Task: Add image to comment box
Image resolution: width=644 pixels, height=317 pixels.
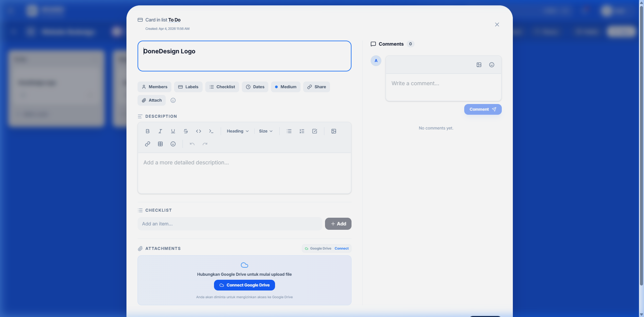Action: [479, 65]
